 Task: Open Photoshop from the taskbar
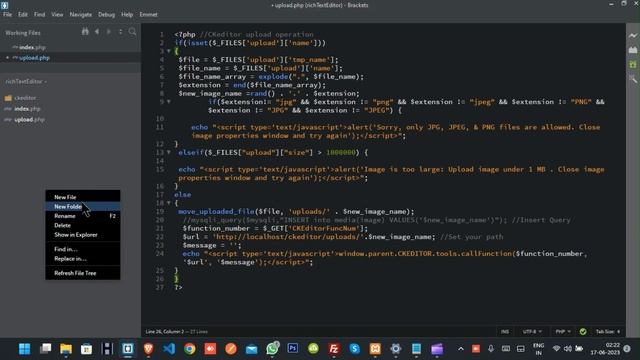pyautogui.click(x=293, y=349)
